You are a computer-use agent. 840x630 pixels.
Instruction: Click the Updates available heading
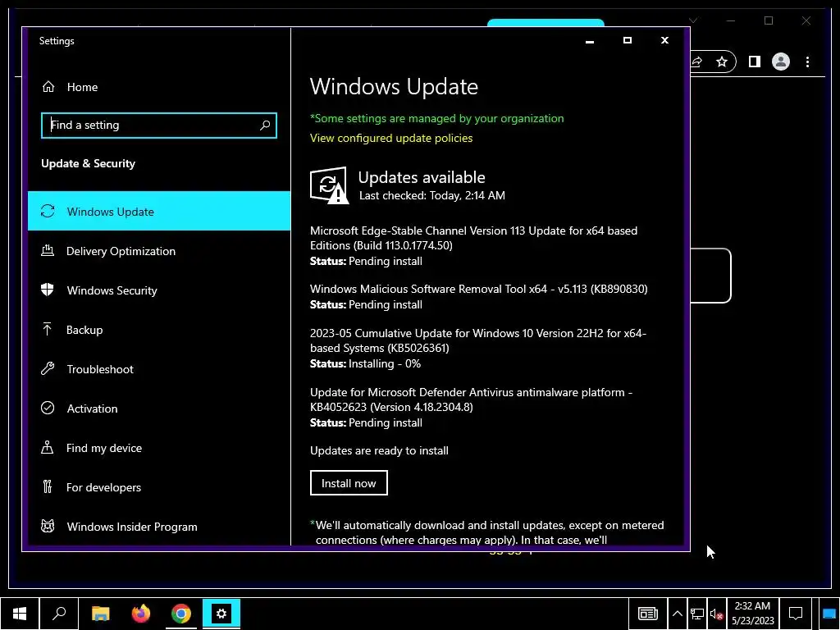pos(422,177)
